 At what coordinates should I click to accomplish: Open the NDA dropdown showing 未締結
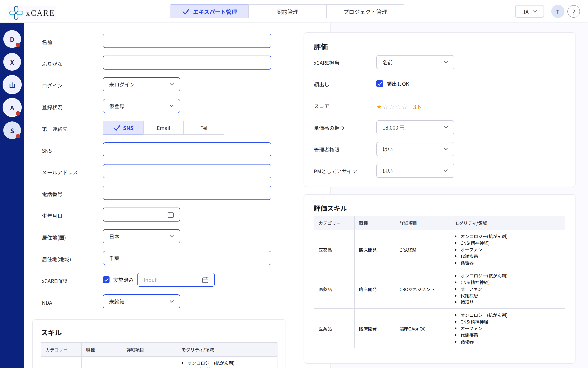click(x=141, y=301)
